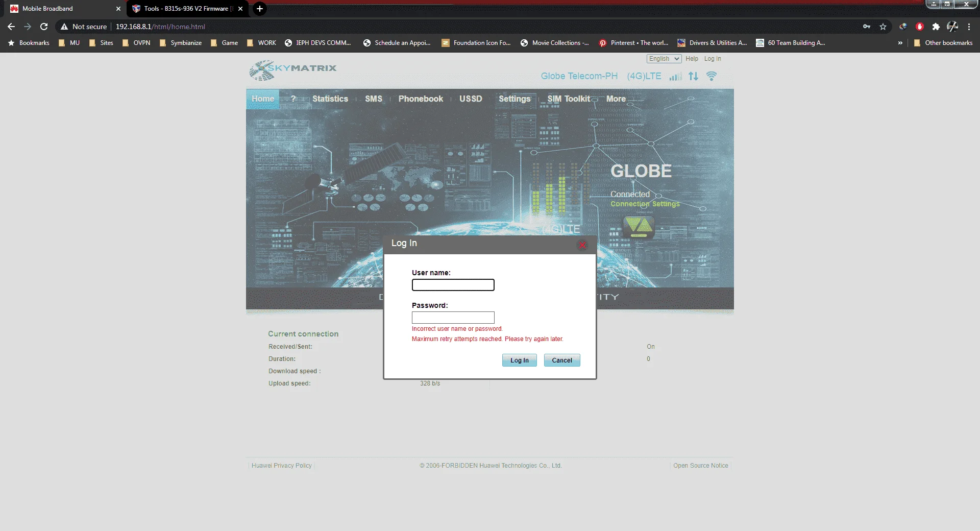This screenshot has height=531, width=980.
Task: Open Huawei Privacy Policy link
Action: pos(281,466)
